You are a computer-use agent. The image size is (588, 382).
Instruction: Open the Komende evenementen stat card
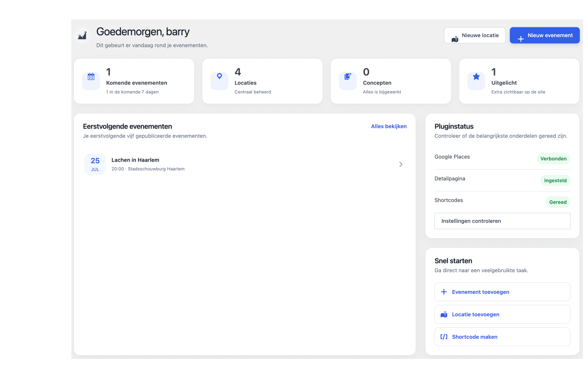[x=134, y=81]
